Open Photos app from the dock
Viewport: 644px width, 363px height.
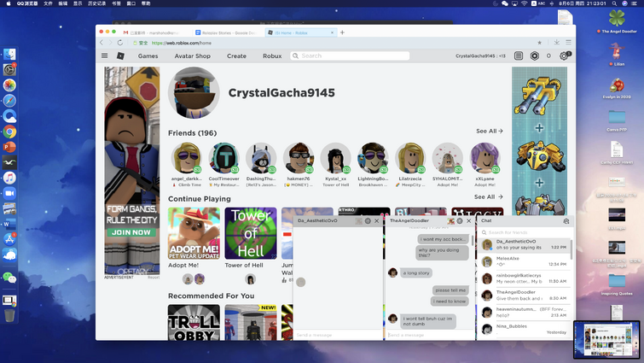pyautogui.click(x=9, y=85)
